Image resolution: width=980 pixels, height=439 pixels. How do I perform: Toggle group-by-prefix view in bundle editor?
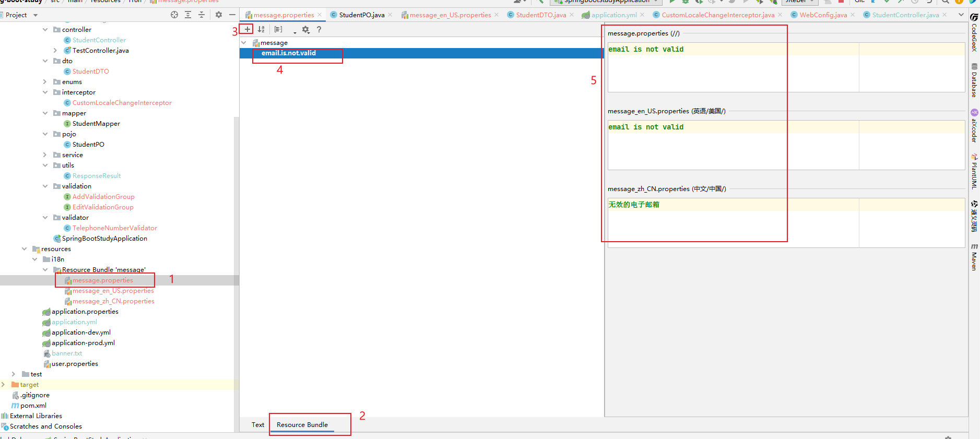pyautogui.click(x=278, y=29)
